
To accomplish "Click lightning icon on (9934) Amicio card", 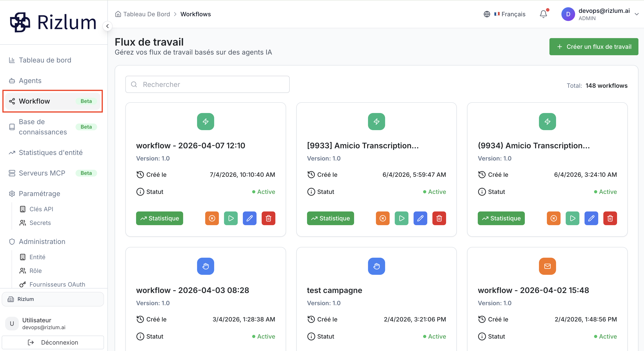I will (x=548, y=122).
